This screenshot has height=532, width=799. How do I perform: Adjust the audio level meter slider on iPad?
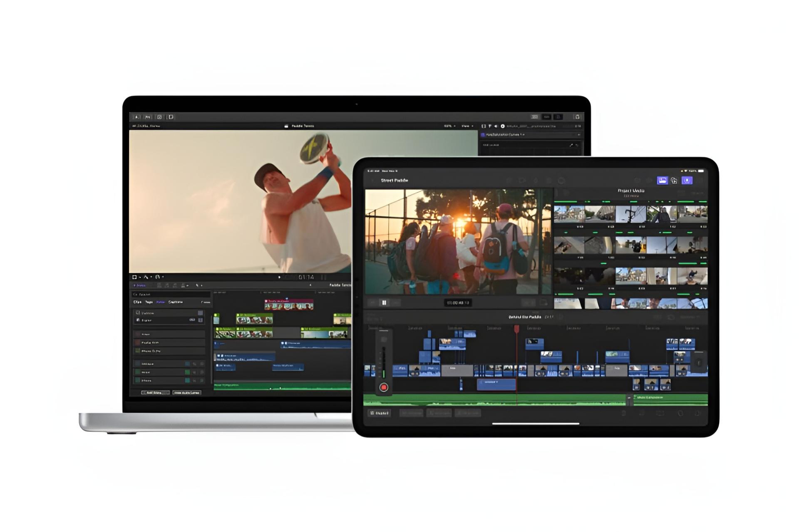tap(384, 362)
